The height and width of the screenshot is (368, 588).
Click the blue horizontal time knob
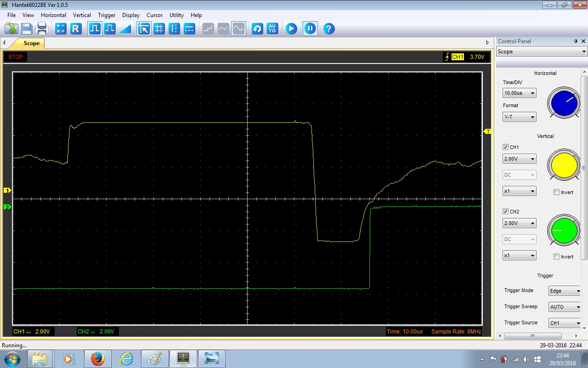click(564, 103)
